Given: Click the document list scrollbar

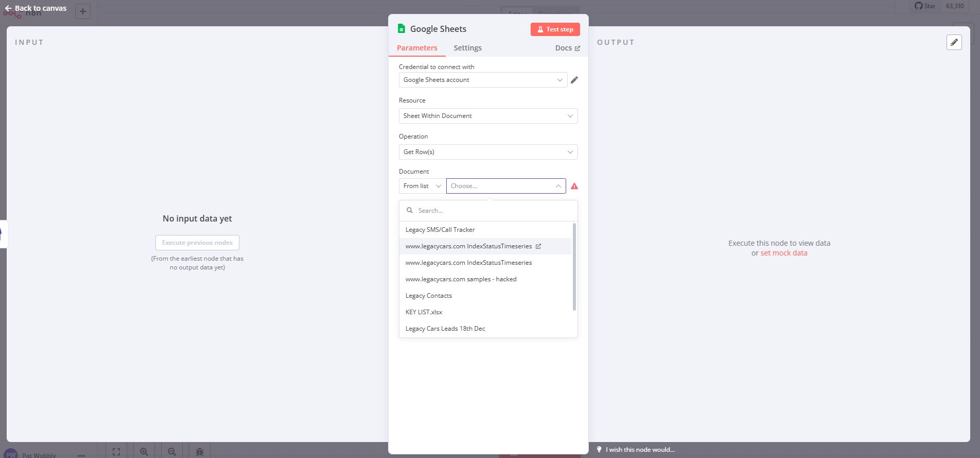Looking at the screenshot, I should [574, 267].
